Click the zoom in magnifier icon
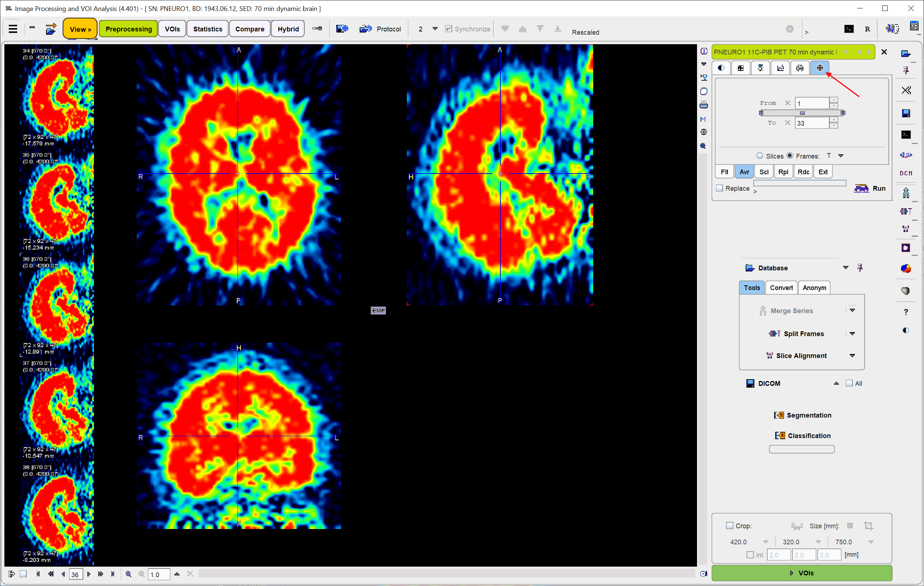924x586 pixels. click(128, 574)
